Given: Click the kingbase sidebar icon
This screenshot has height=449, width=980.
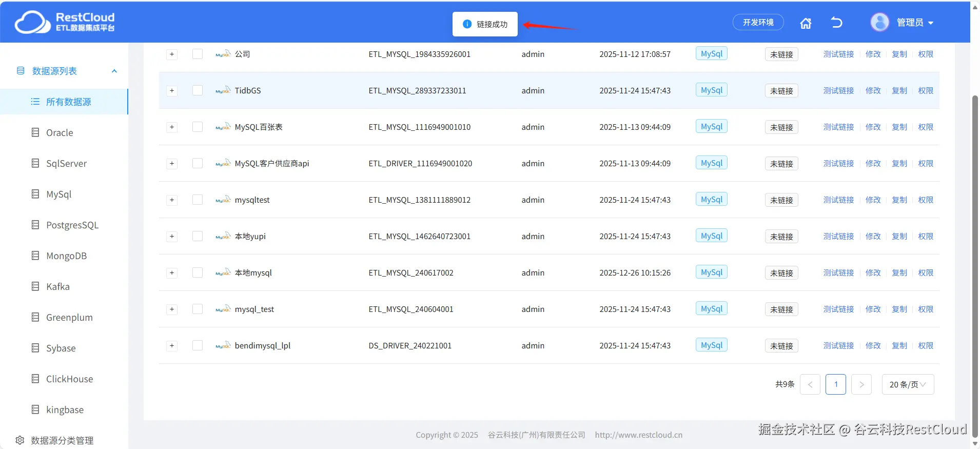Looking at the screenshot, I should (35, 409).
